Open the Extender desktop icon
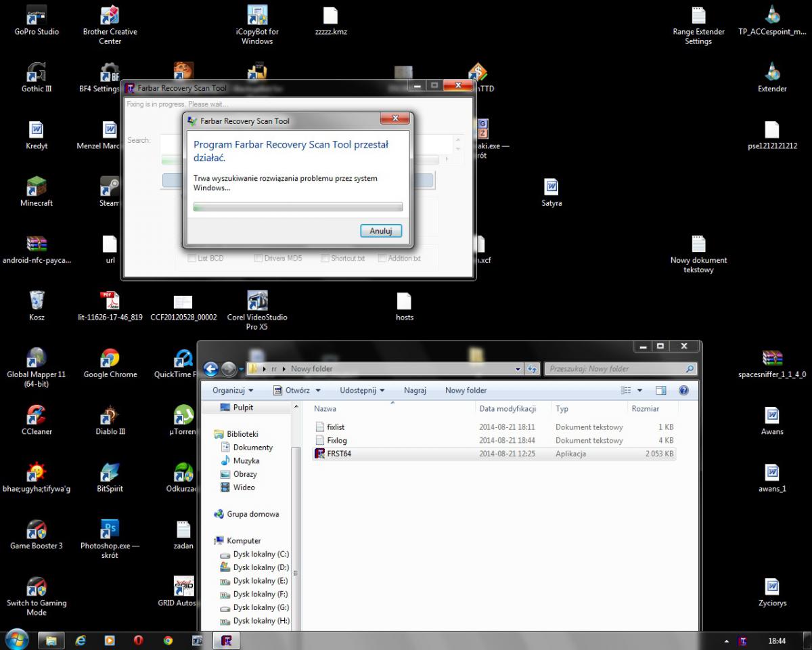The height and width of the screenshot is (650, 812). pos(772,78)
